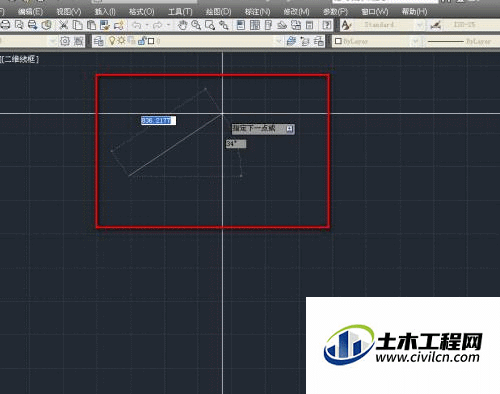Toggle the layer lock padlock icon

point(142,41)
